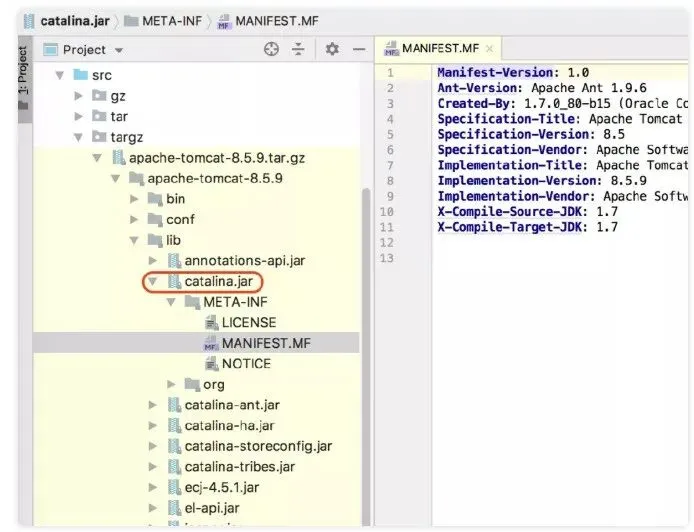Collapse the catalina.jar node arrow
Viewport: 694px width, 532px height.
coord(153,281)
